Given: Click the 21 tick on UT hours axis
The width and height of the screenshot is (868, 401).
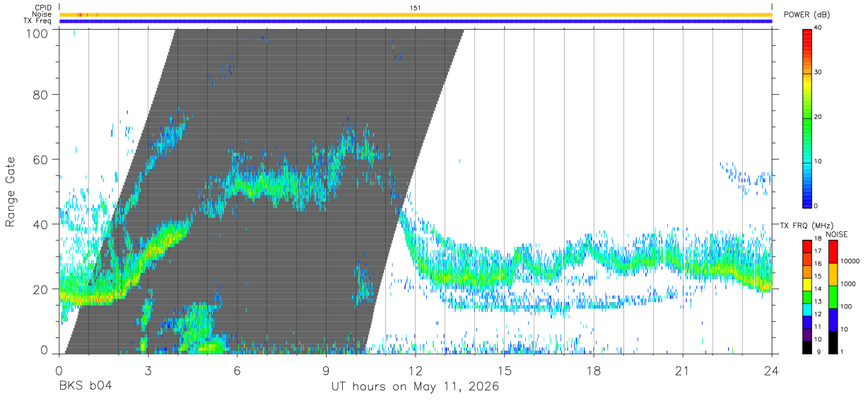Looking at the screenshot, I should (683, 371).
